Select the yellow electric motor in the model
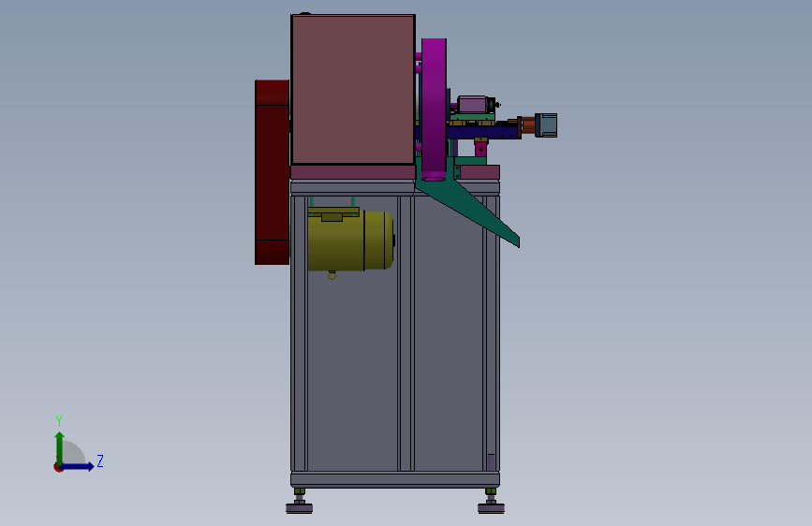812x526 pixels. coord(350,240)
